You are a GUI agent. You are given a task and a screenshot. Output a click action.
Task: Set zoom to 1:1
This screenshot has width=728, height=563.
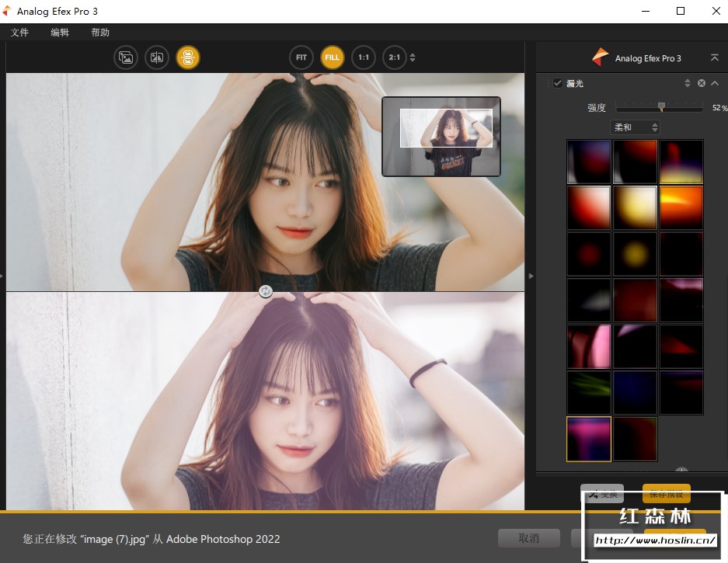[x=364, y=57]
